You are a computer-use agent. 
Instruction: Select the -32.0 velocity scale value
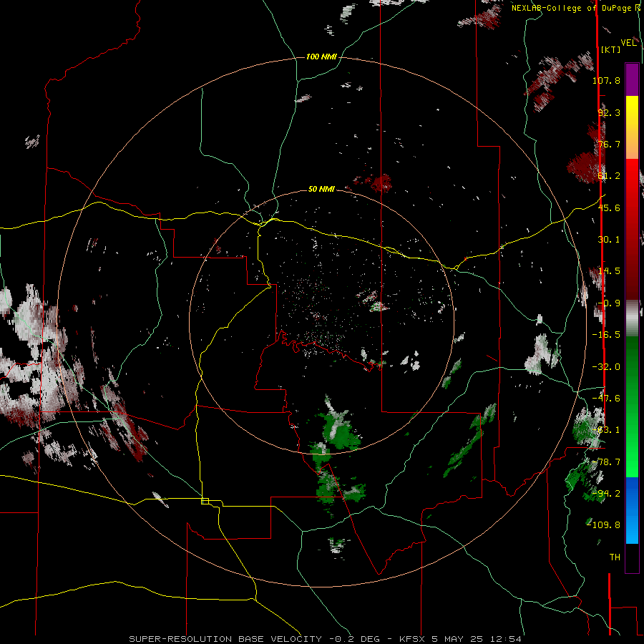tap(606, 367)
